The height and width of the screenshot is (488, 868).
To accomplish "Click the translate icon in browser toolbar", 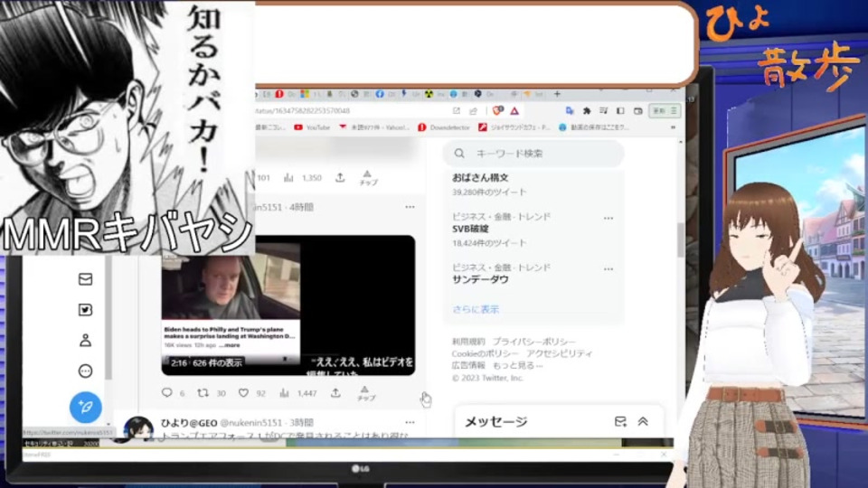I will pyautogui.click(x=569, y=110).
